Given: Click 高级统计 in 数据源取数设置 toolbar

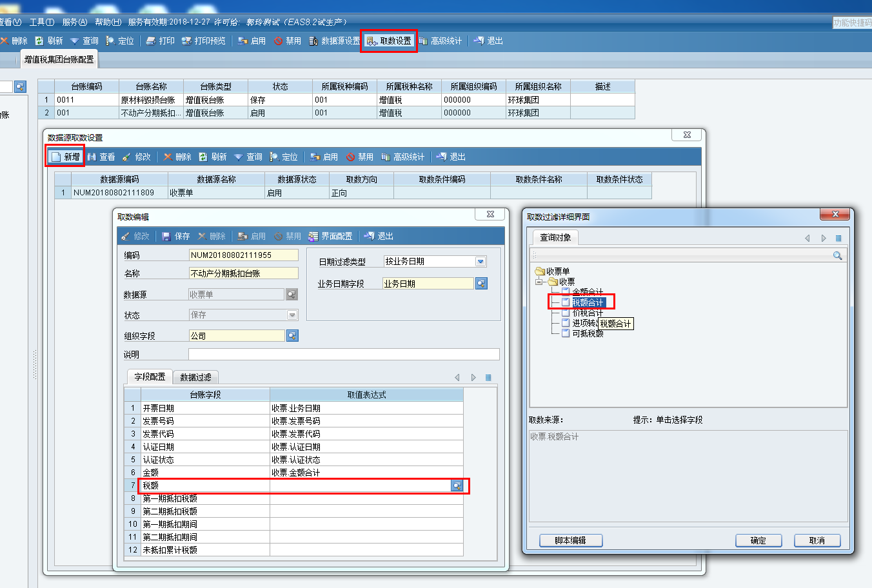Looking at the screenshot, I should tap(403, 157).
